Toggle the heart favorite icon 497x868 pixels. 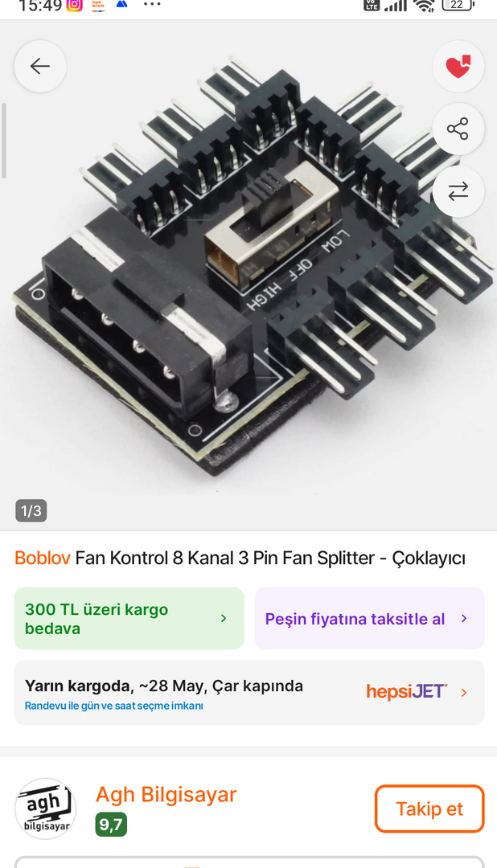(x=458, y=66)
